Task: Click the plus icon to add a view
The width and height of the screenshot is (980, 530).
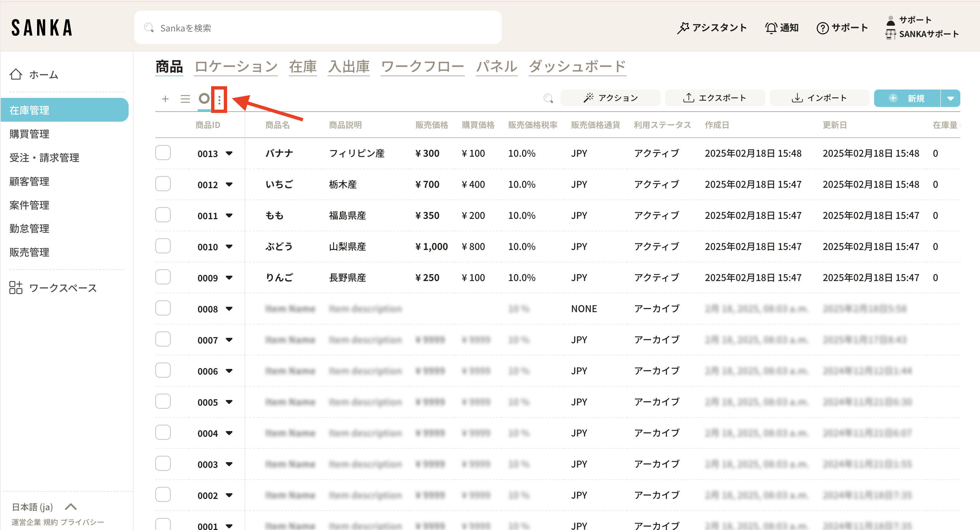Action: [x=165, y=99]
